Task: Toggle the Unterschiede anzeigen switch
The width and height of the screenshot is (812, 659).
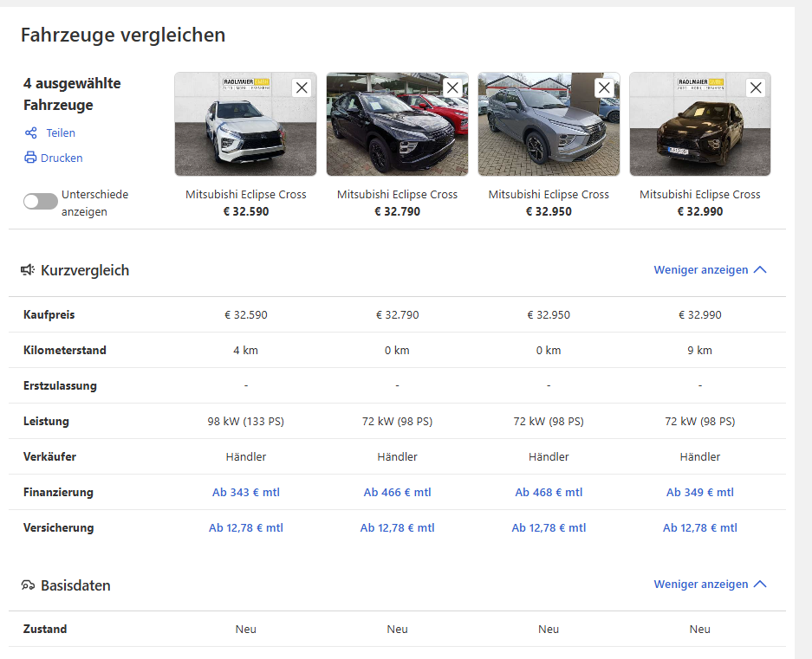Action: (x=41, y=202)
